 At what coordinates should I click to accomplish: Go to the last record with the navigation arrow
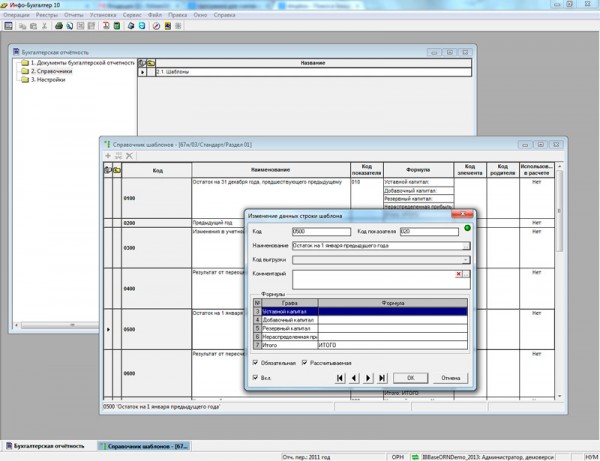[382, 378]
